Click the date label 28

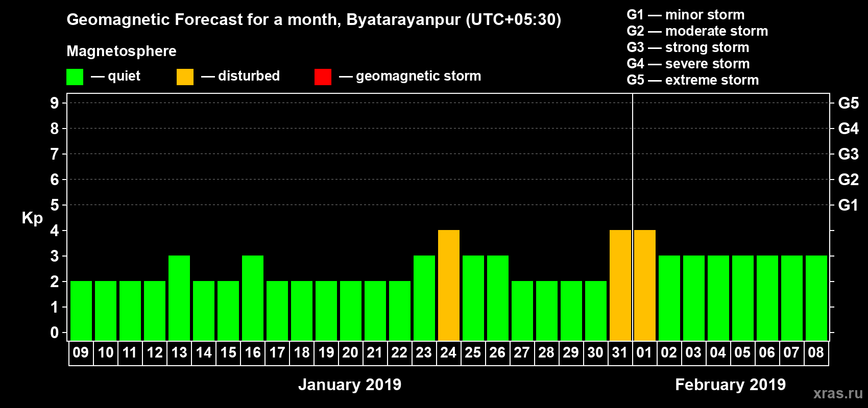coord(546,352)
